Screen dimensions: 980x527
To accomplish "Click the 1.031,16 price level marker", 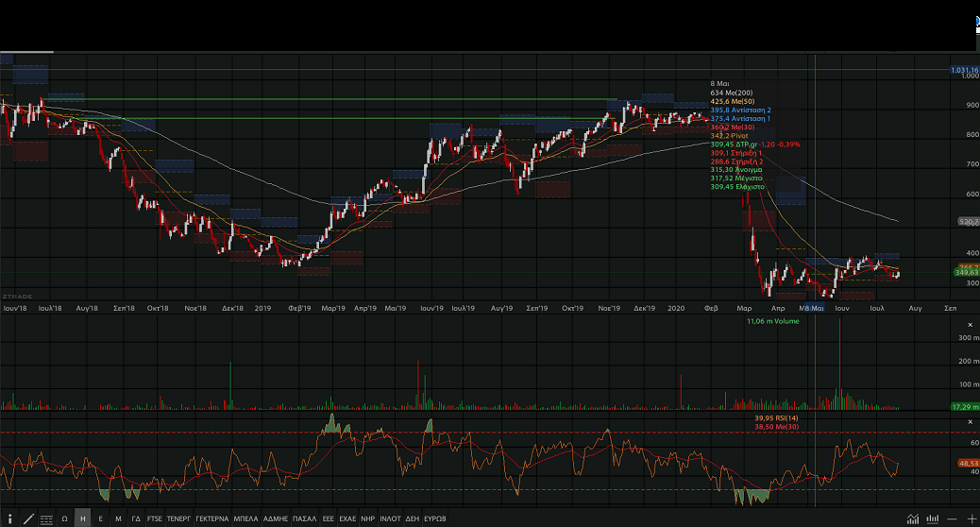I will click(x=963, y=70).
